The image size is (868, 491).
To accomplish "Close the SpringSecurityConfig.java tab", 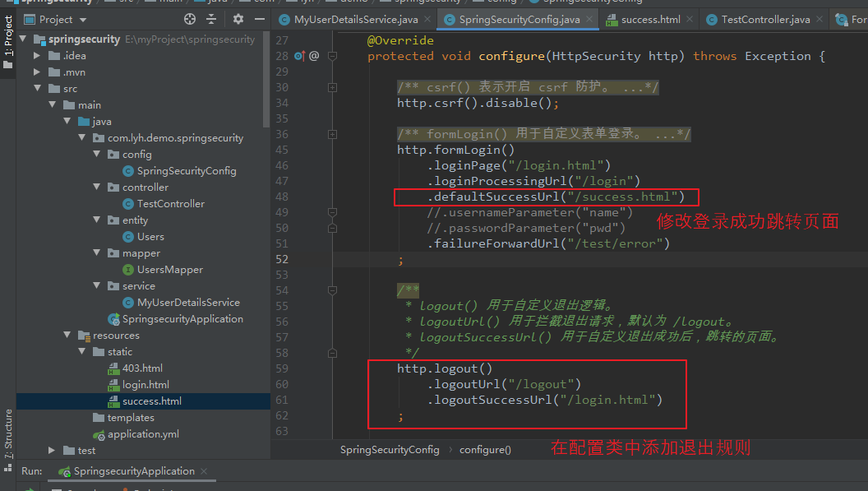I will (x=589, y=20).
